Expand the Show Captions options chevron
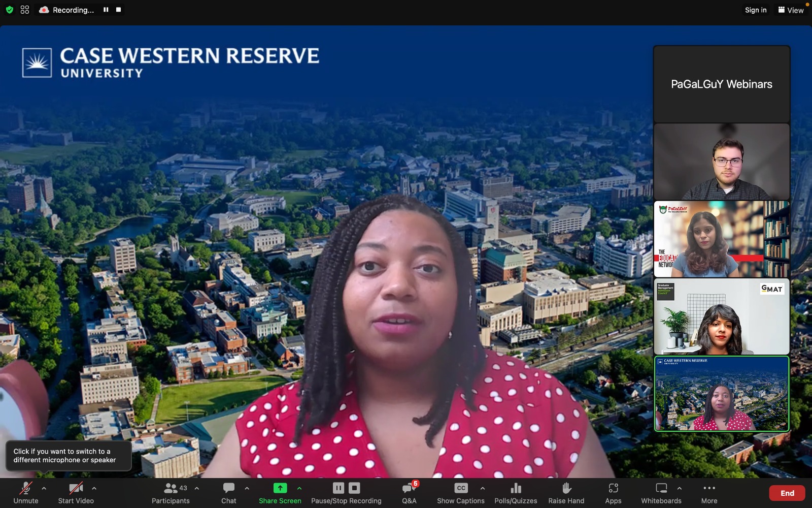 pos(483,488)
